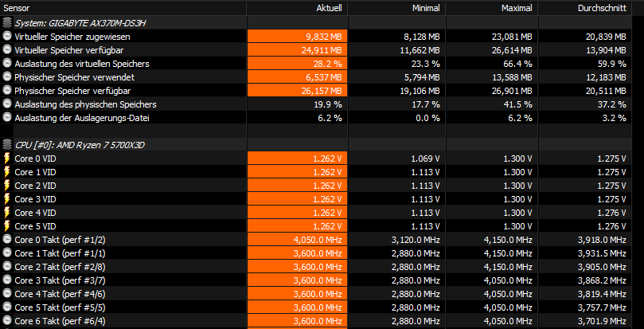Click the clock icon of Core 1 Takt
The height and width of the screenshot is (329, 644).
(7, 253)
